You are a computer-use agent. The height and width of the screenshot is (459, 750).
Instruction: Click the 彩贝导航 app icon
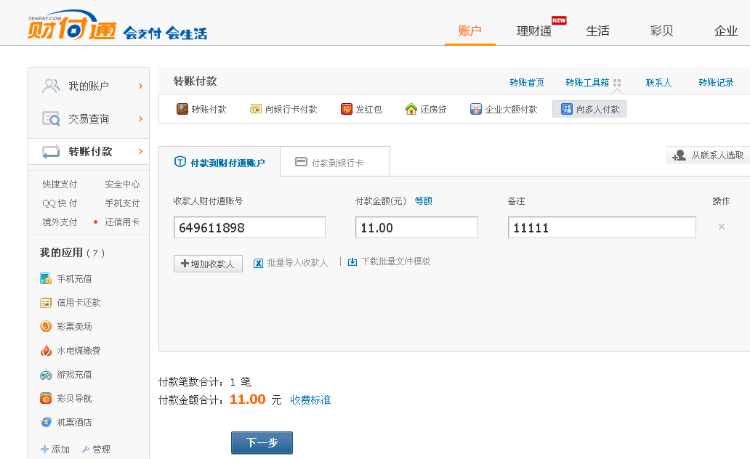pyautogui.click(x=46, y=398)
